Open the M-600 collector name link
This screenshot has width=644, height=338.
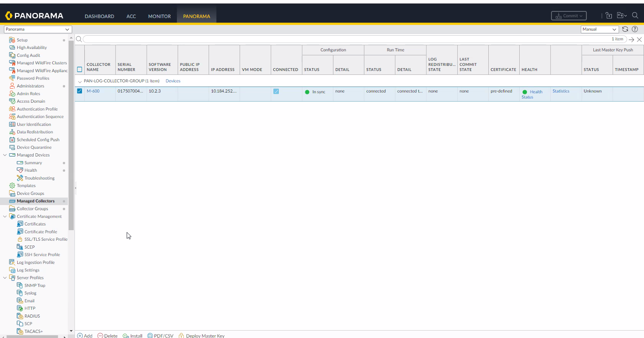click(93, 91)
